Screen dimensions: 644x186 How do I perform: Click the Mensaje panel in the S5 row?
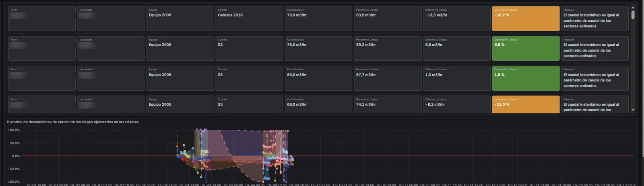595,104
